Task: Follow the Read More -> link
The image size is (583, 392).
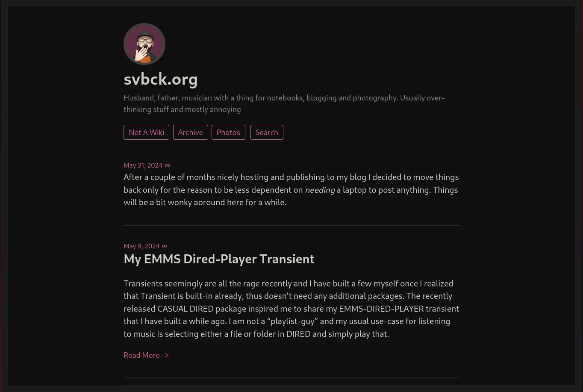Action: coord(146,355)
